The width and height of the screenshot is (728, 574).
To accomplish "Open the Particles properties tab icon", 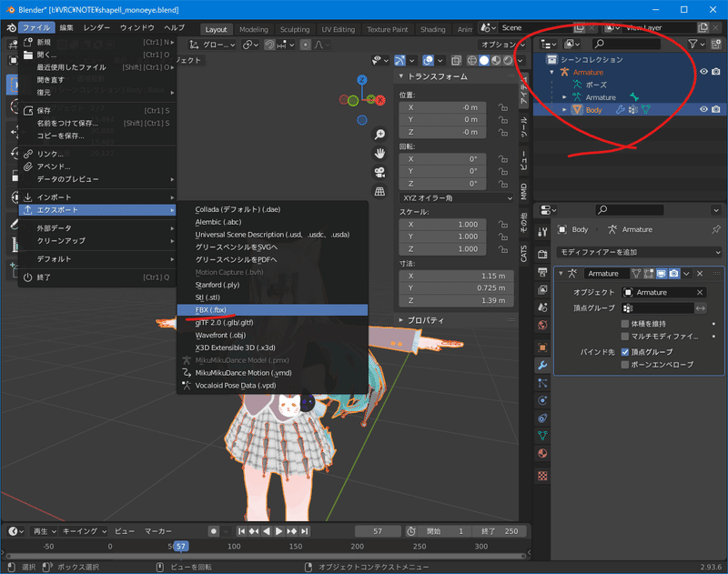I will tap(542, 383).
